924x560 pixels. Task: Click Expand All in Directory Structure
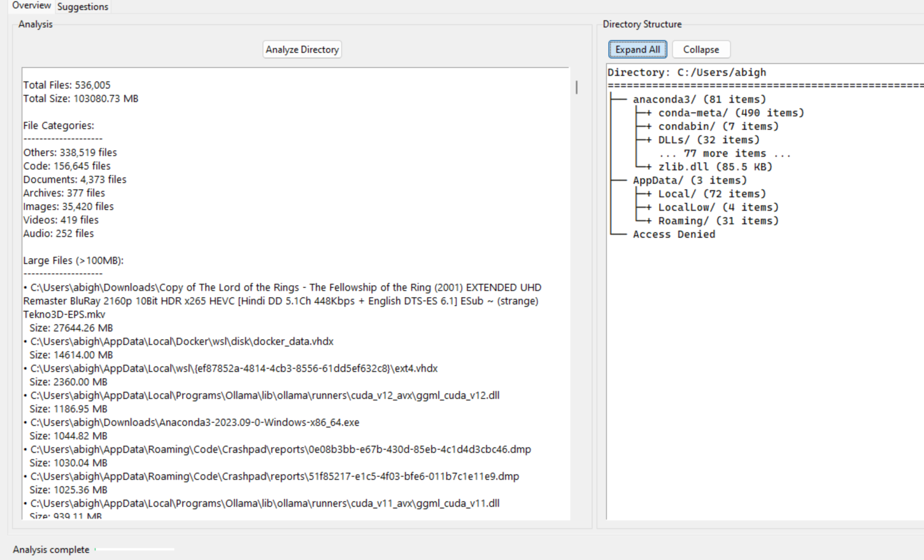(637, 49)
